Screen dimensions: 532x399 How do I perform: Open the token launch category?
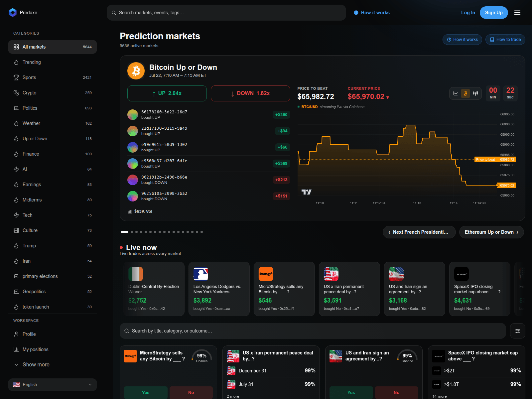(x=53, y=307)
